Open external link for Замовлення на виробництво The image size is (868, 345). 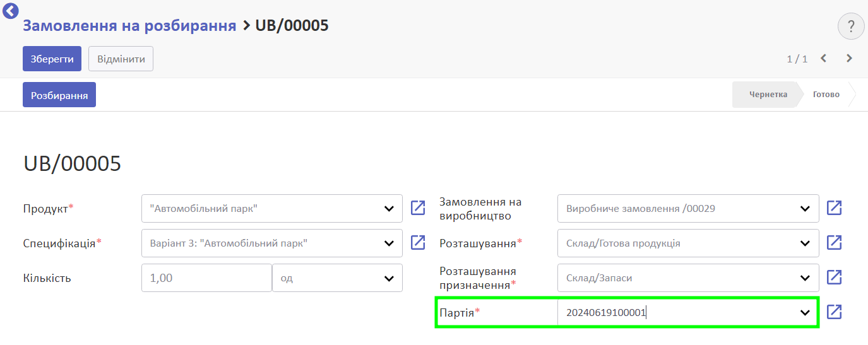coord(835,208)
